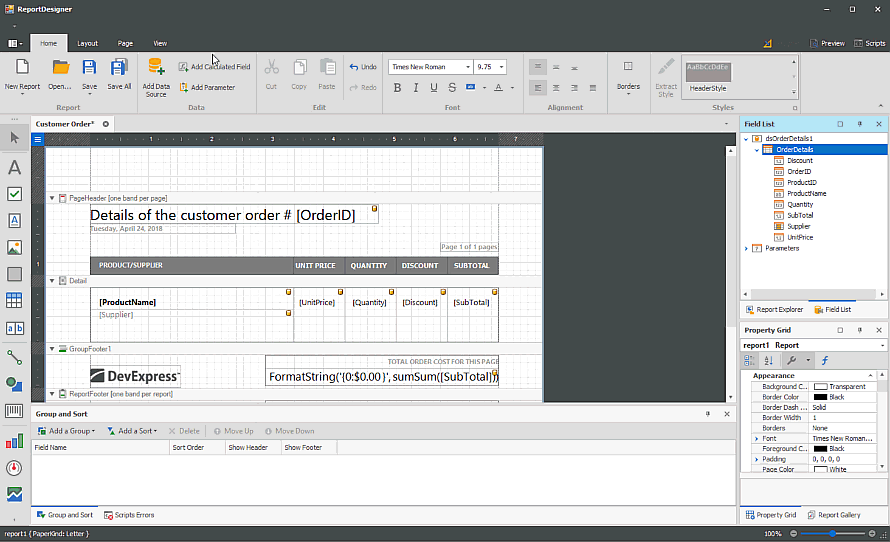Toggle italic font formatting
The image size is (890, 542).
pyautogui.click(x=415, y=88)
